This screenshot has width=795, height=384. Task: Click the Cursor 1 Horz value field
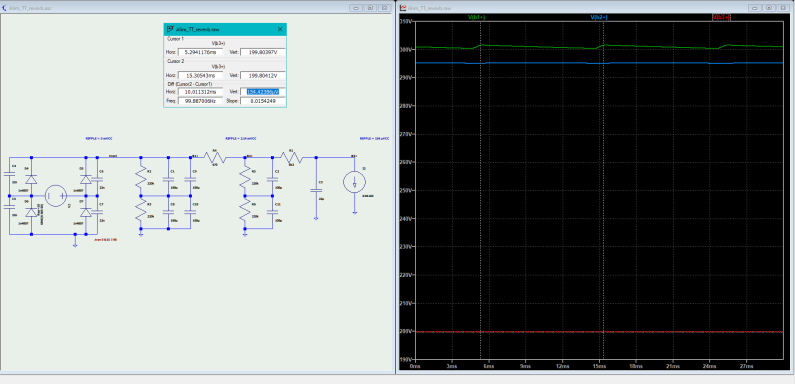pyautogui.click(x=200, y=52)
